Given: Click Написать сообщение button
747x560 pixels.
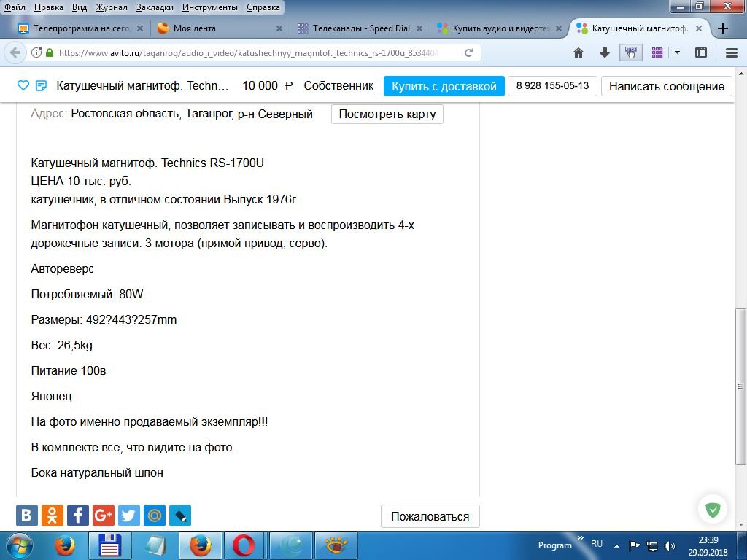Looking at the screenshot, I should click(667, 86).
